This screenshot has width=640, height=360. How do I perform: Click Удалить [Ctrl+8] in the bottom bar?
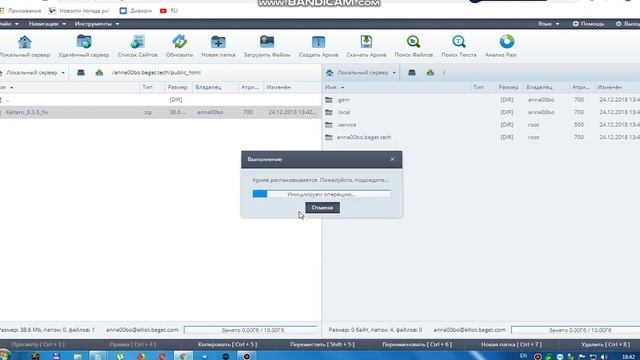[605, 344]
